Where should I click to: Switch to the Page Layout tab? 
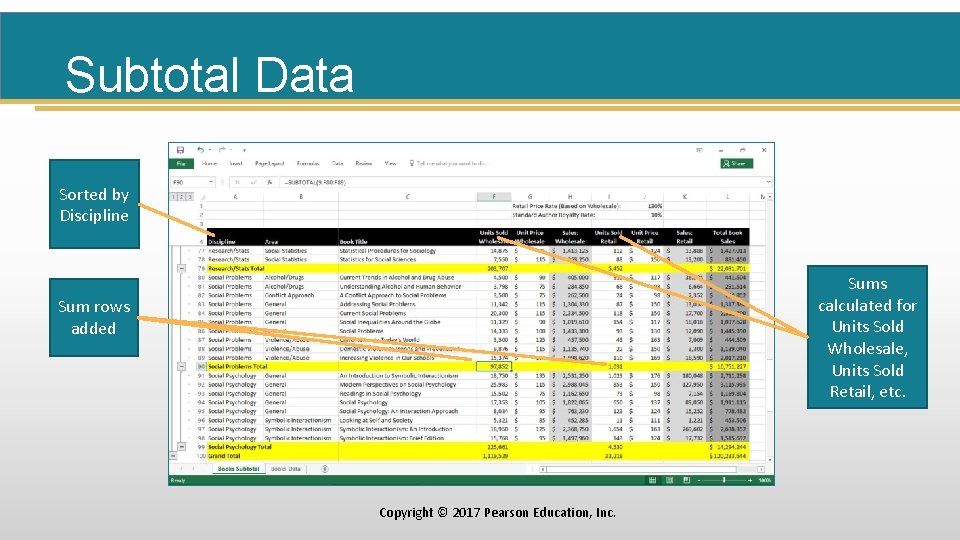click(269, 163)
